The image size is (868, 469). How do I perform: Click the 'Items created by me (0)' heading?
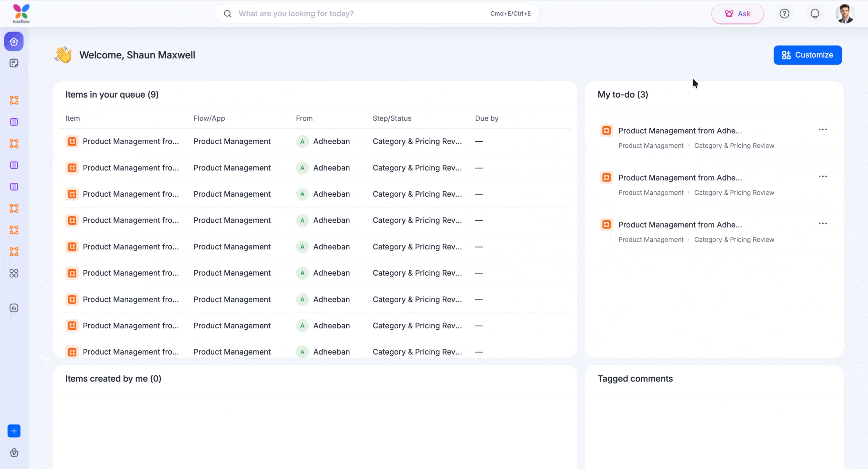(x=113, y=379)
